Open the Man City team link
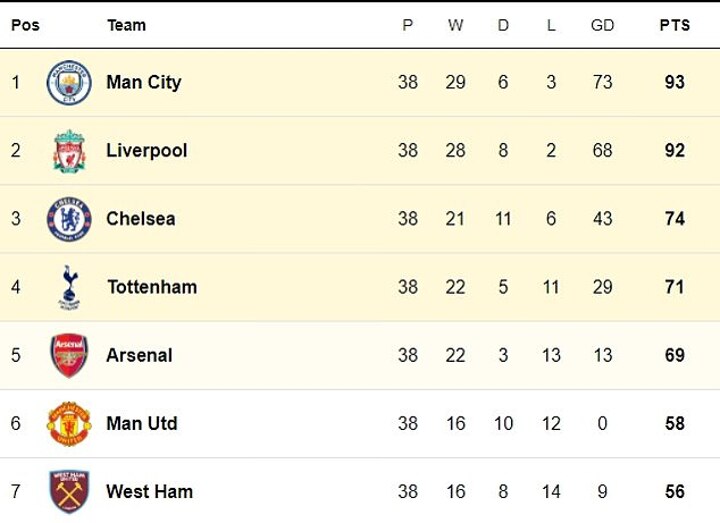Image resolution: width=720 pixels, height=523 pixels. click(x=143, y=82)
